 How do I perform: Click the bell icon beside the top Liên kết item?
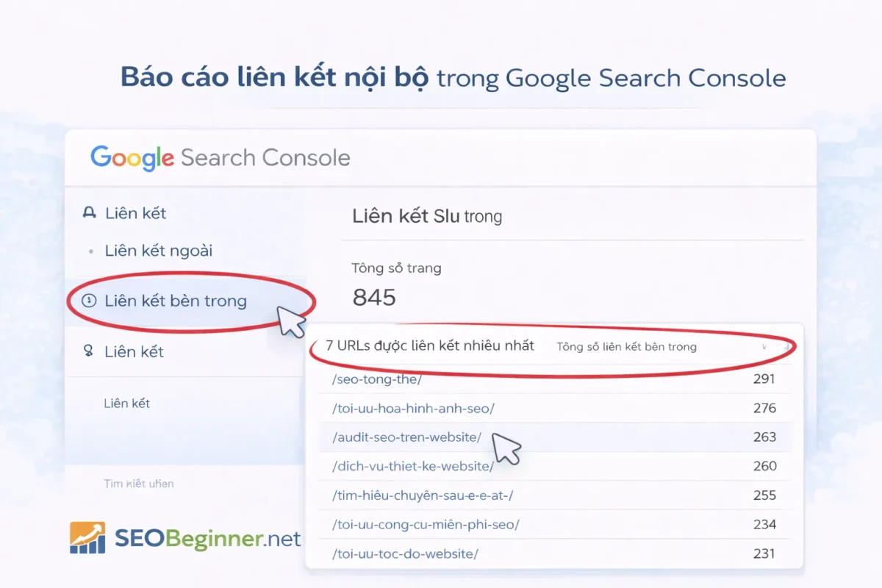click(x=88, y=213)
